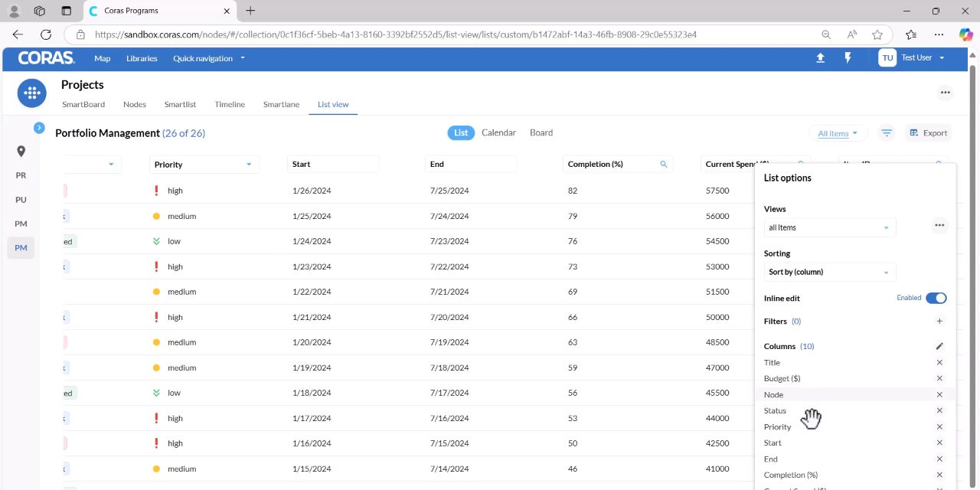980x490 pixels.
Task: Edit columns with pencil icon
Action: tap(939, 346)
